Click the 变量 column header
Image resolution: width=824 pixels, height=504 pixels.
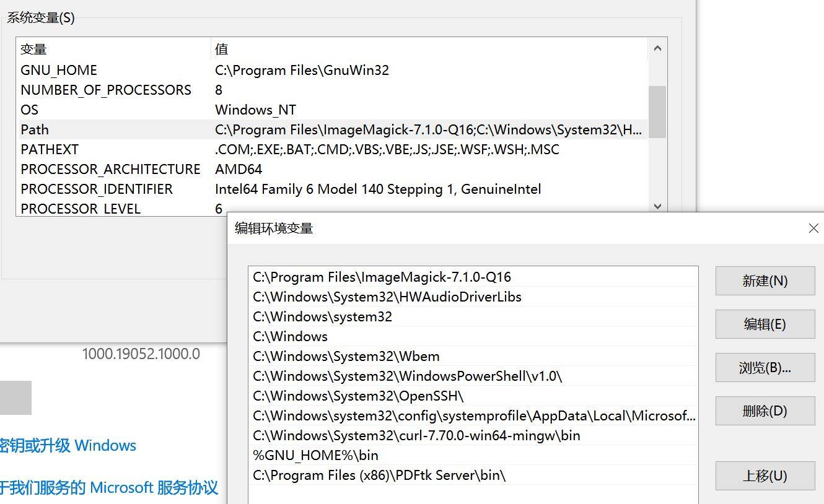112,49
